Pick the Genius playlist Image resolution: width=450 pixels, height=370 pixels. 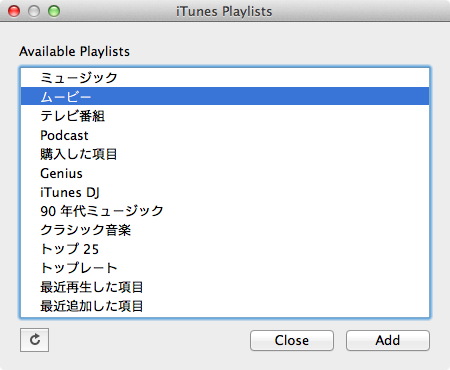pyautogui.click(x=225, y=173)
